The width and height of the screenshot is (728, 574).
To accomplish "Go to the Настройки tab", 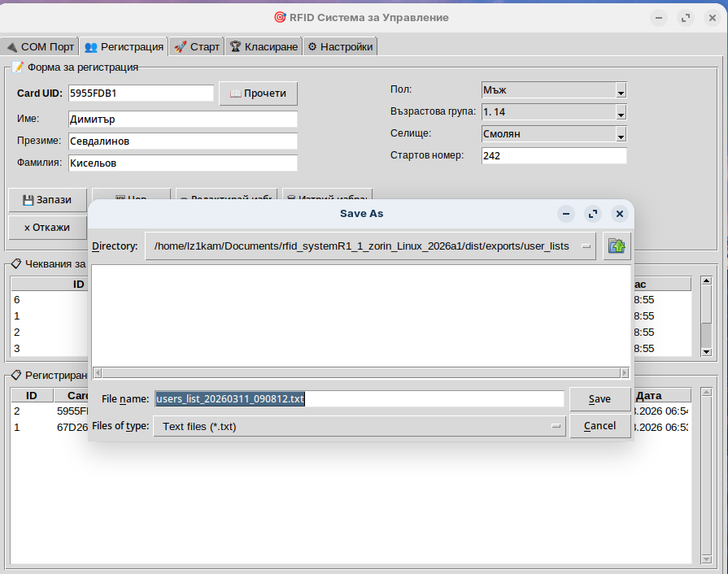I will 340,47.
